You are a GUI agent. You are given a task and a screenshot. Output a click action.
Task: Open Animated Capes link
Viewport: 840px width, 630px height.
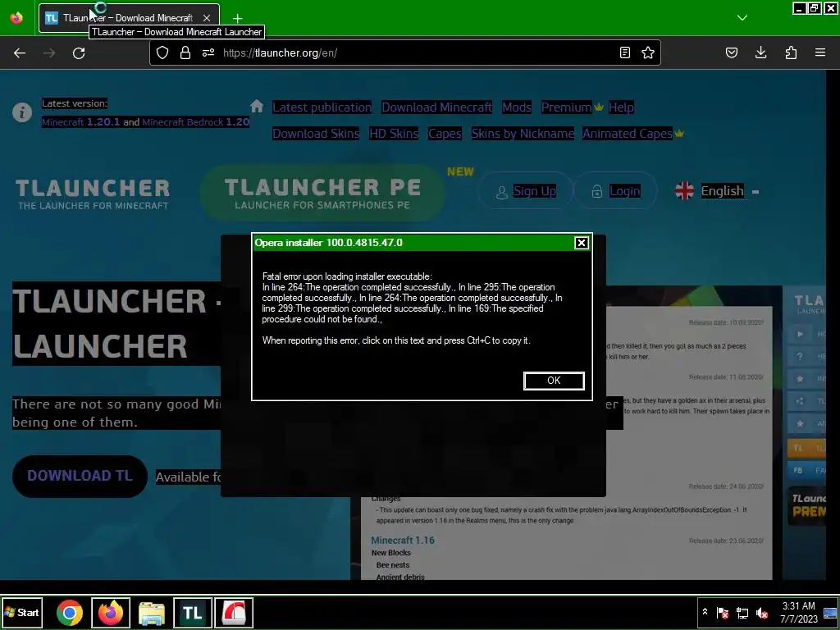pyautogui.click(x=628, y=134)
